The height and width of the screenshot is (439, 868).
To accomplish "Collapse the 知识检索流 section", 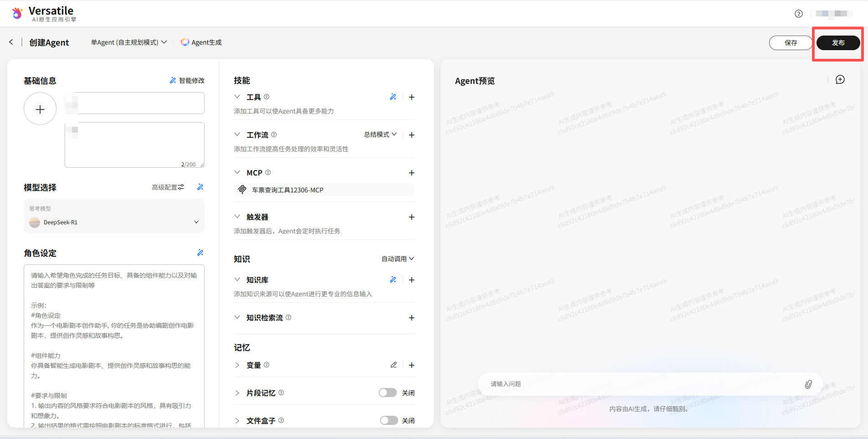I will (237, 318).
